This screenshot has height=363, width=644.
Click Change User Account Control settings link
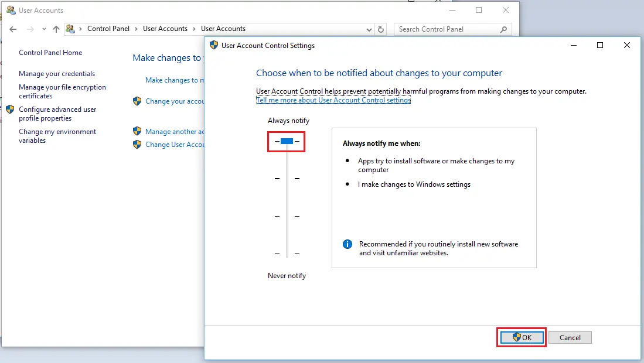[x=175, y=145]
